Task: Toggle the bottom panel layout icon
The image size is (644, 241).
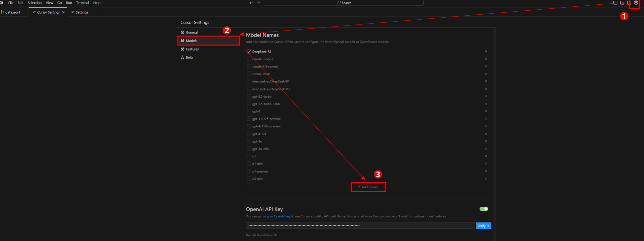Action: [x=622, y=3]
